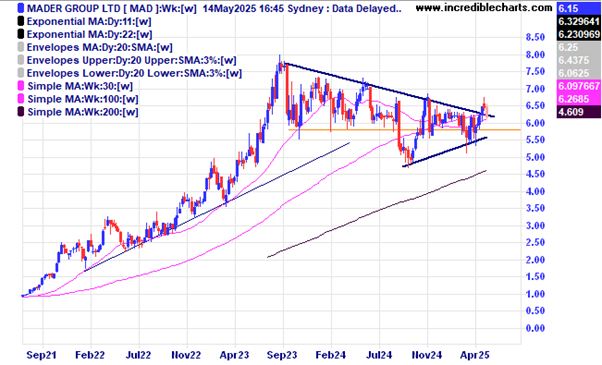
Task: Click the 6.329641 EMA value box
Action: point(579,21)
